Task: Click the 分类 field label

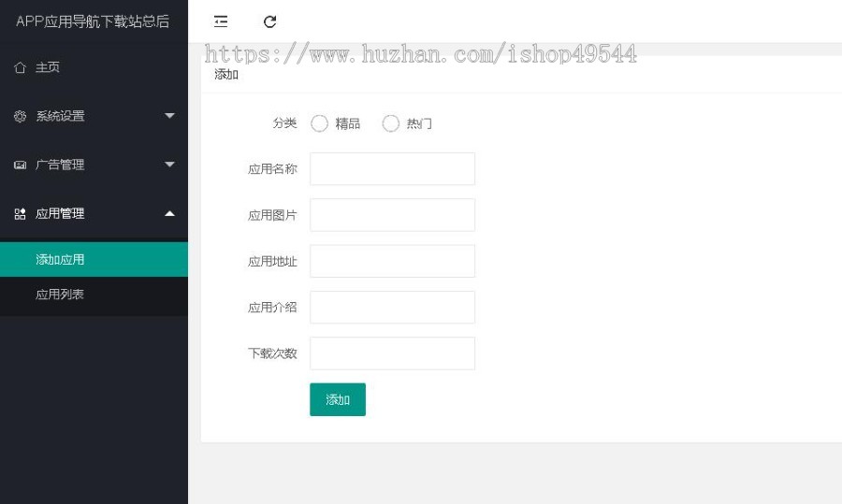Action: 284,123
